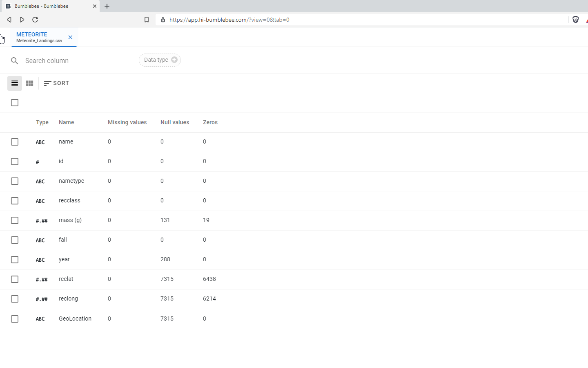The height and width of the screenshot is (368, 588).
Task: Click the browser back arrow
Action: click(9, 20)
